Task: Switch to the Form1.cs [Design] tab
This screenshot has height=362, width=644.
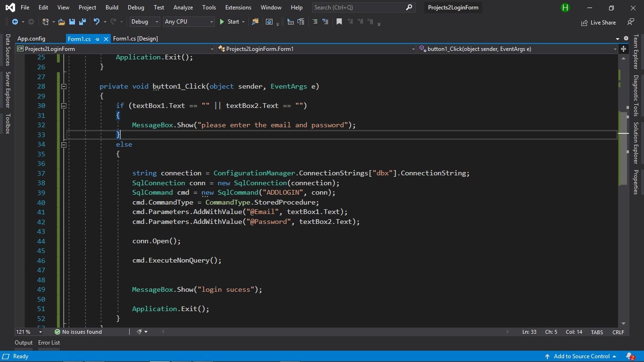Action: pyautogui.click(x=135, y=39)
